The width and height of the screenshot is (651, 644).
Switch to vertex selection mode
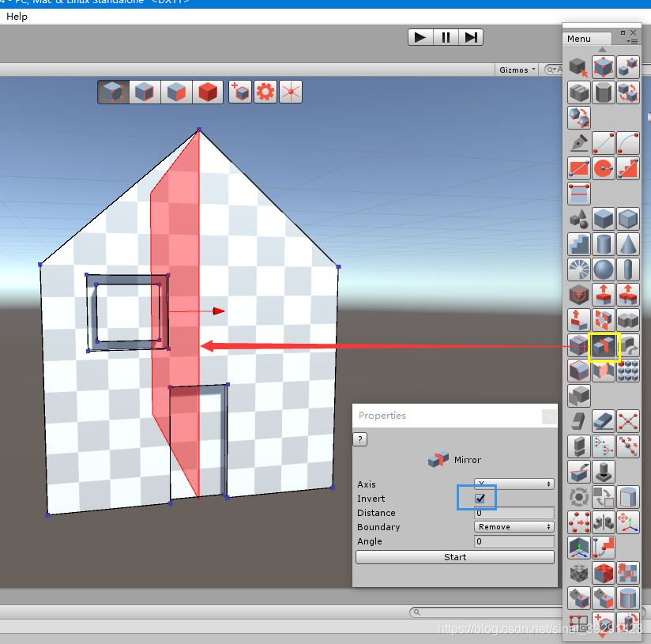tap(112, 92)
